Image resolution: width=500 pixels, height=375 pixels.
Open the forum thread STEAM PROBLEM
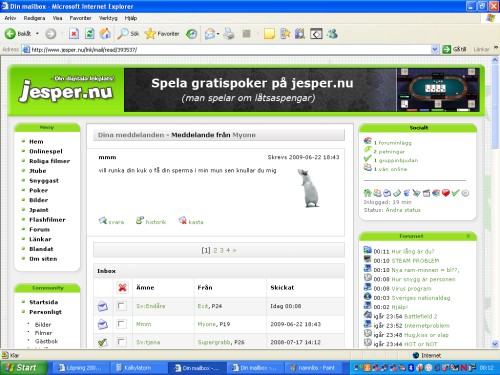coord(415,261)
